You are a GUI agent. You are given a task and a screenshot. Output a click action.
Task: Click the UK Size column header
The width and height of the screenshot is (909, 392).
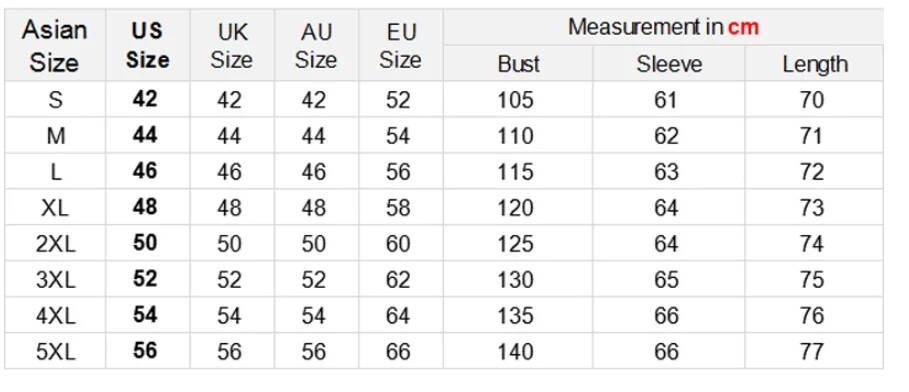(x=232, y=45)
